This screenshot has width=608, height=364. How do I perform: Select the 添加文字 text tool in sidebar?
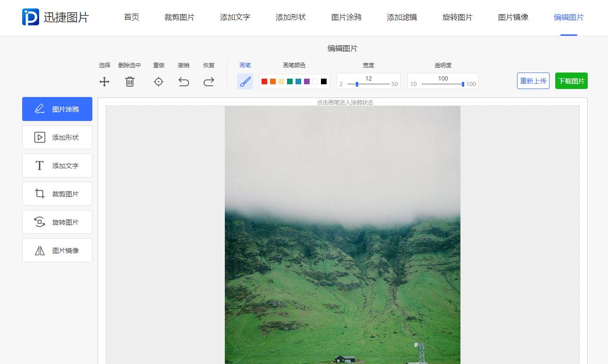point(57,165)
